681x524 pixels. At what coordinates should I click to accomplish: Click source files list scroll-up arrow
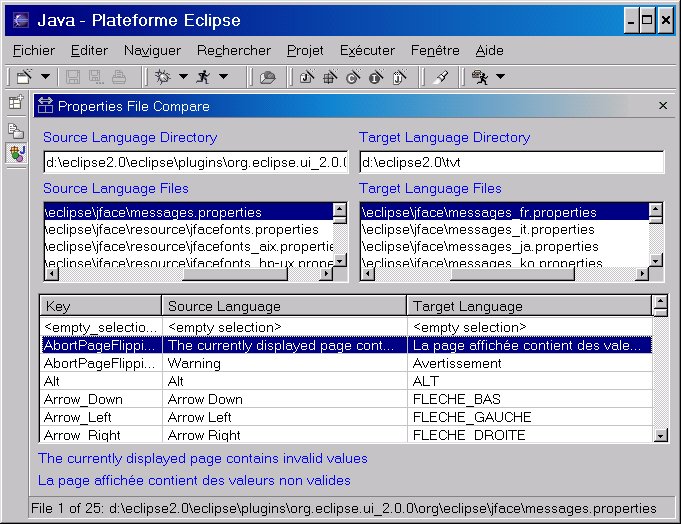click(340, 209)
